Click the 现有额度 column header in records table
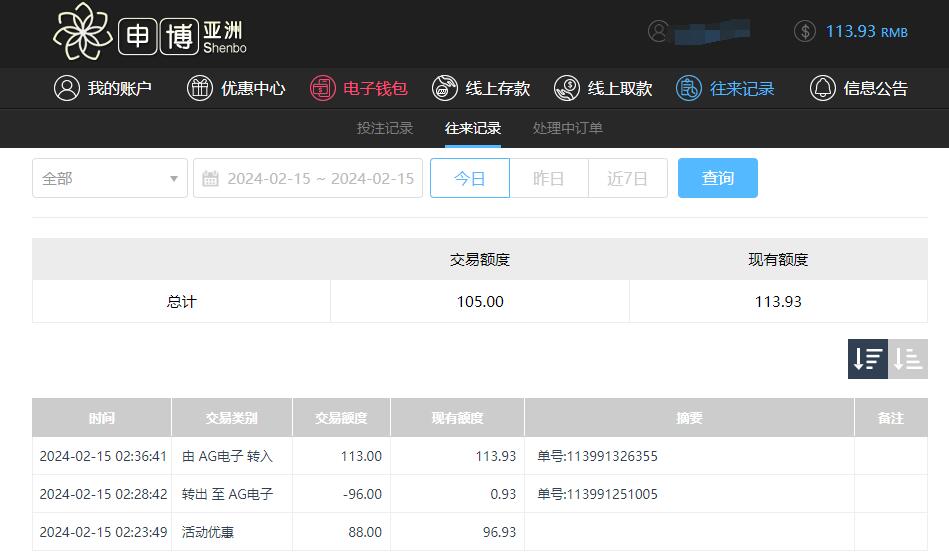The image size is (949, 559). tap(458, 418)
